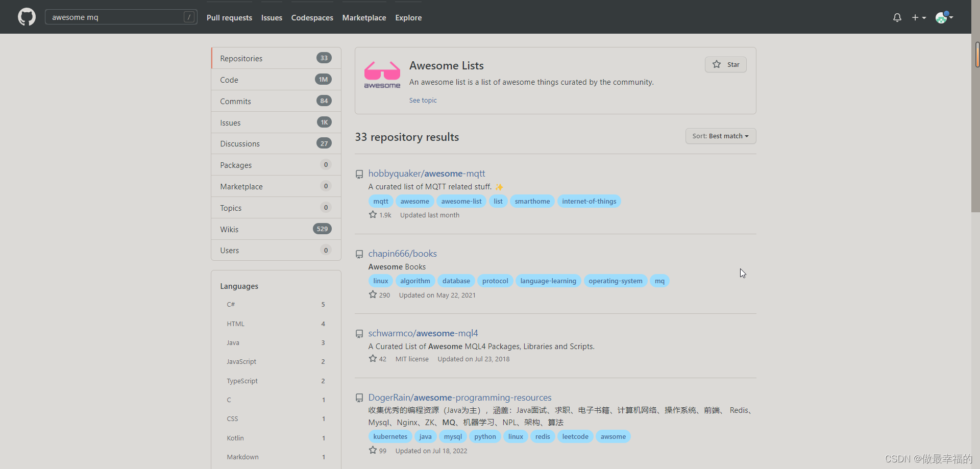Screen dimensions: 980x469
Task: Open the DogerRain/awesome-programming-resources repository
Action: 460,398
